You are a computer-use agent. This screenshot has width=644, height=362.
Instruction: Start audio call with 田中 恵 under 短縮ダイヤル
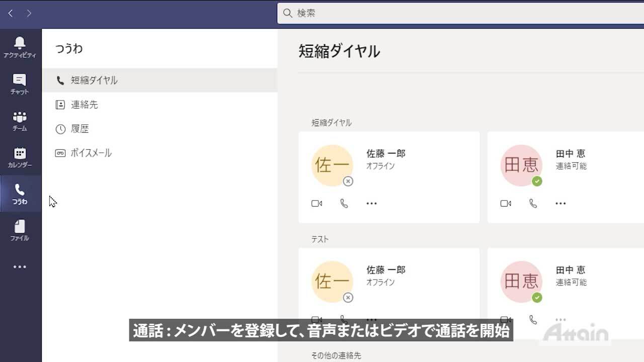click(533, 204)
